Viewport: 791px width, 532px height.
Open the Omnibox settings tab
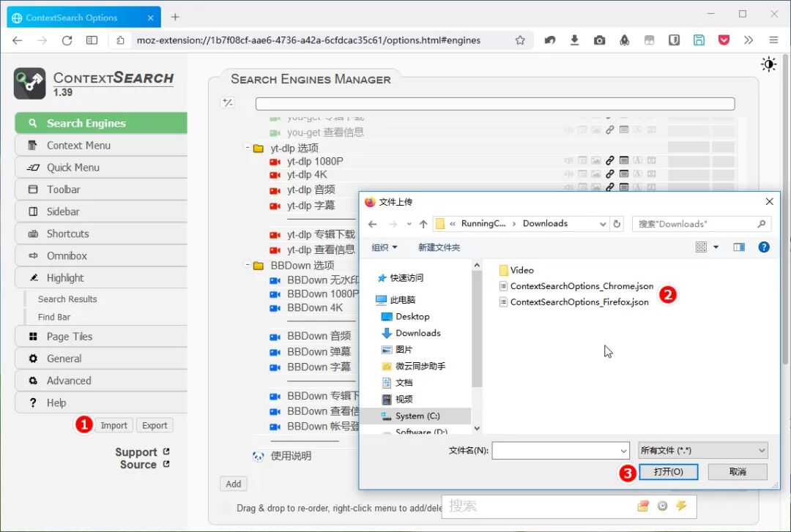[x=101, y=256]
